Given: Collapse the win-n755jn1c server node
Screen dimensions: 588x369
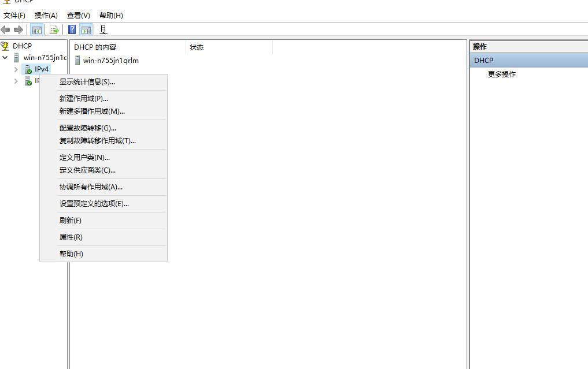Looking at the screenshot, I should coord(5,58).
